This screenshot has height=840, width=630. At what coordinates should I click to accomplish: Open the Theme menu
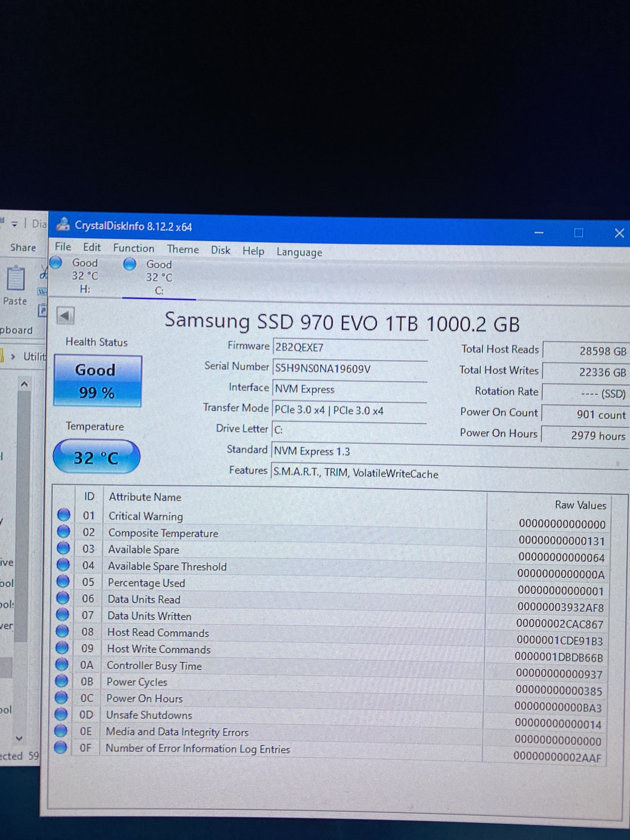pos(183,249)
